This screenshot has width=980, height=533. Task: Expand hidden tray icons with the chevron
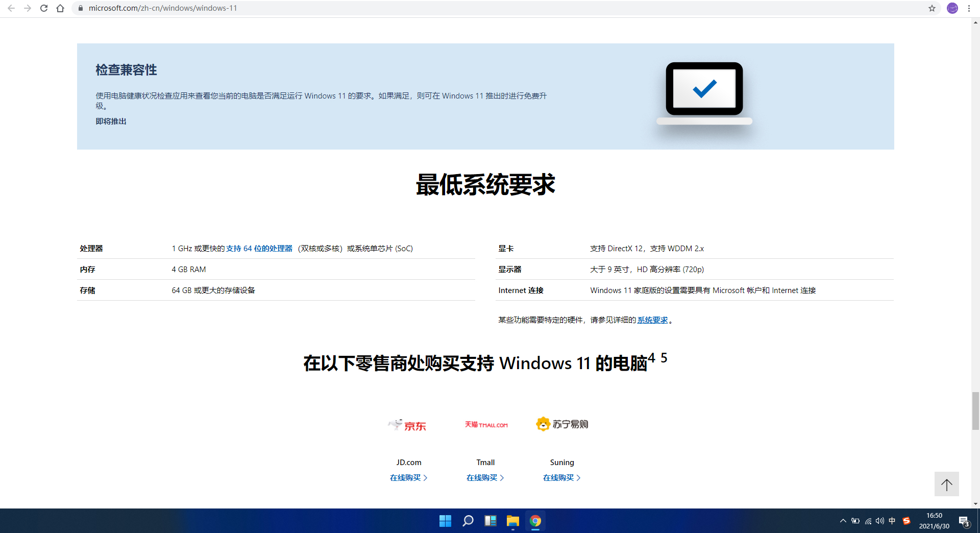tap(843, 521)
